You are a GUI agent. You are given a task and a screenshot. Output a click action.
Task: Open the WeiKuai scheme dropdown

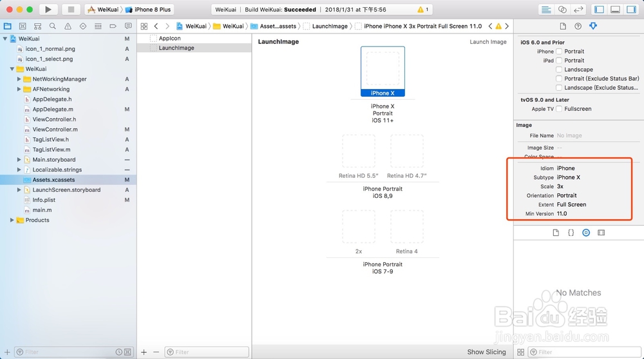click(x=104, y=10)
